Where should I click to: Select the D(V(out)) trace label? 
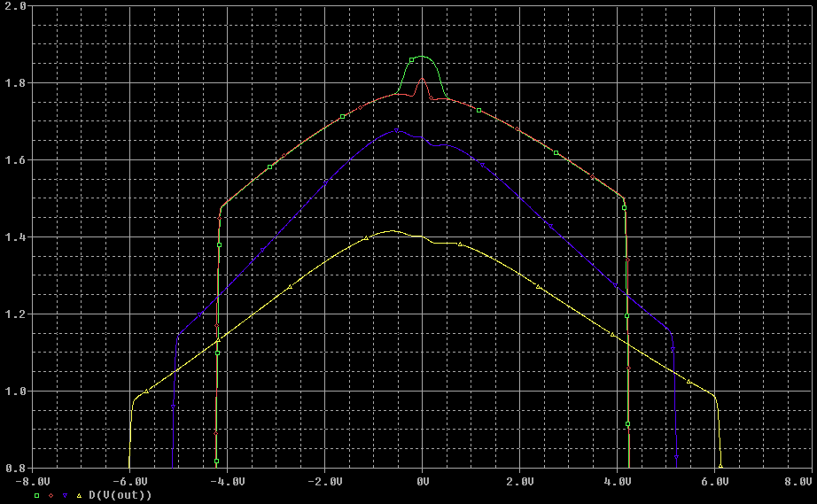pos(121,495)
